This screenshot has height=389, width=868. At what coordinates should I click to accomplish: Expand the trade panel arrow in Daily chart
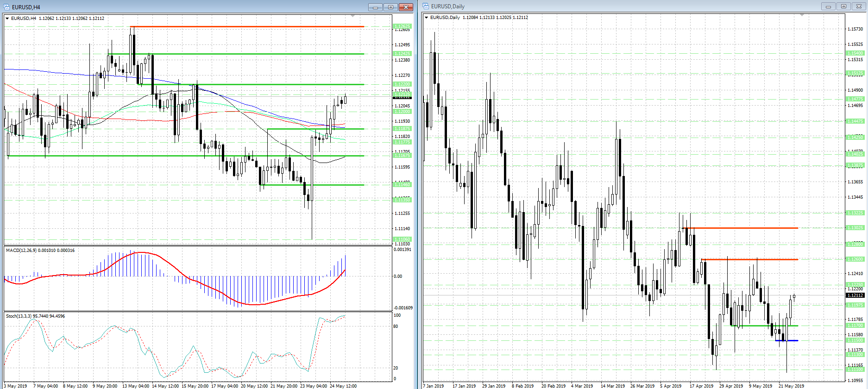tap(427, 18)
